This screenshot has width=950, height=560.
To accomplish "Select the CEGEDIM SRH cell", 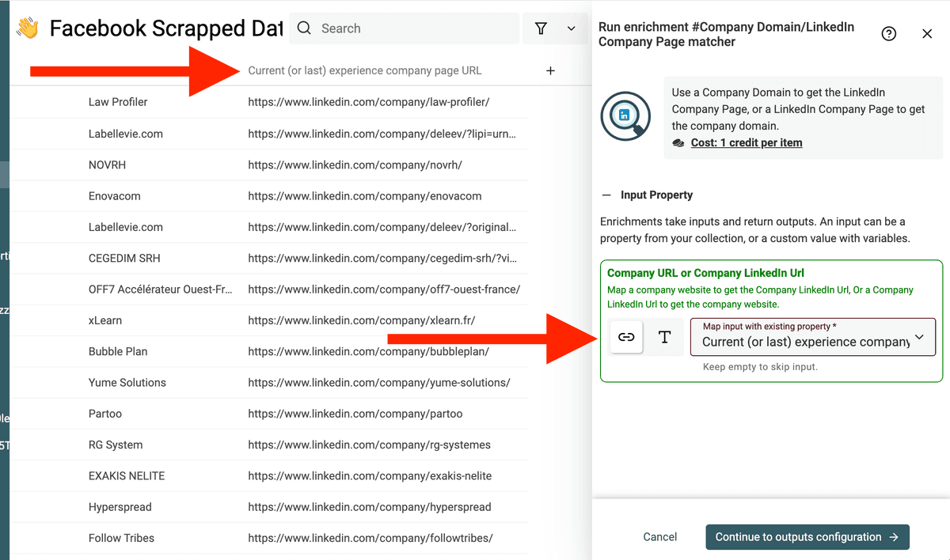I will pos(124,258).
